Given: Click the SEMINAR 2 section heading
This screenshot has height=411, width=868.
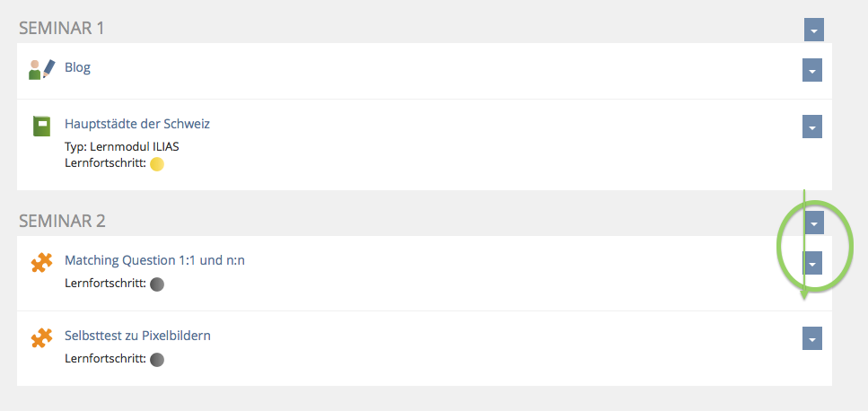Looking at the screenshot, I should point(62,221).
